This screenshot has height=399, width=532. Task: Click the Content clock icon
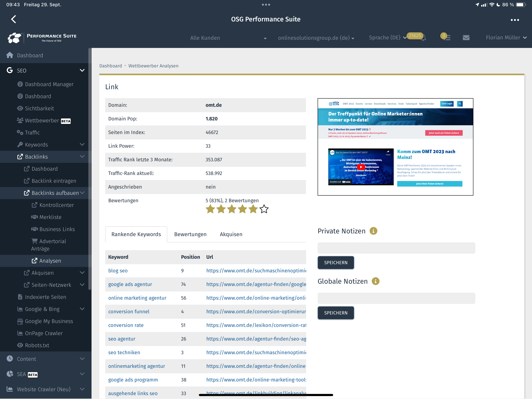pos(10,358)
